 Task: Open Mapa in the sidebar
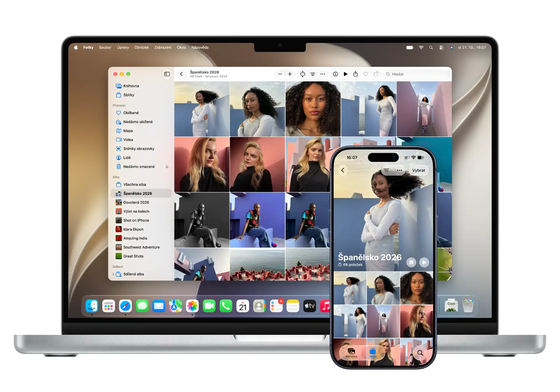(141, 131)
